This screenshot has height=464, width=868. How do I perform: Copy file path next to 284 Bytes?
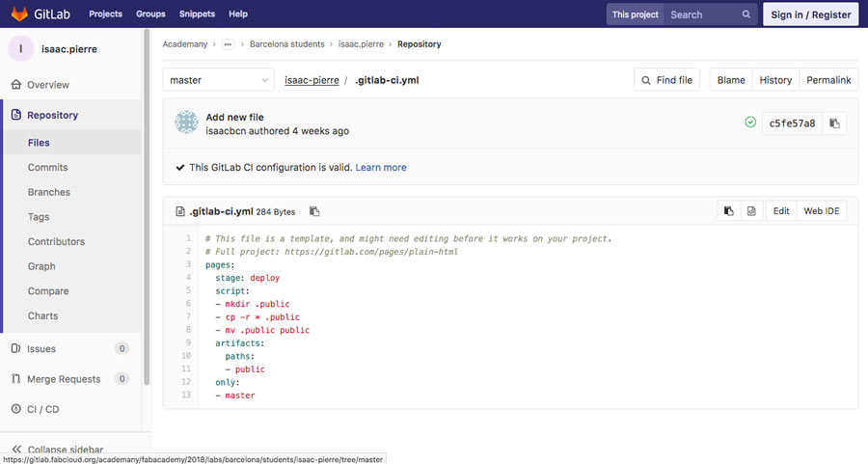coord(314,211)
